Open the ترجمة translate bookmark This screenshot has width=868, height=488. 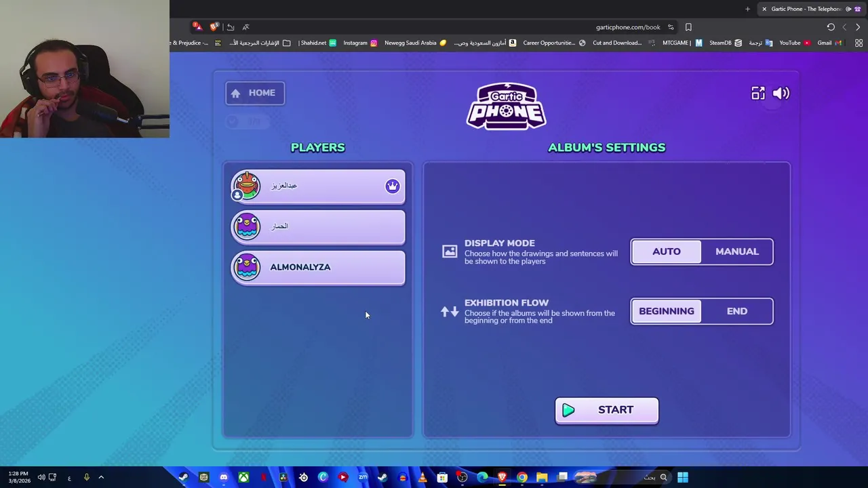[760, 43]
